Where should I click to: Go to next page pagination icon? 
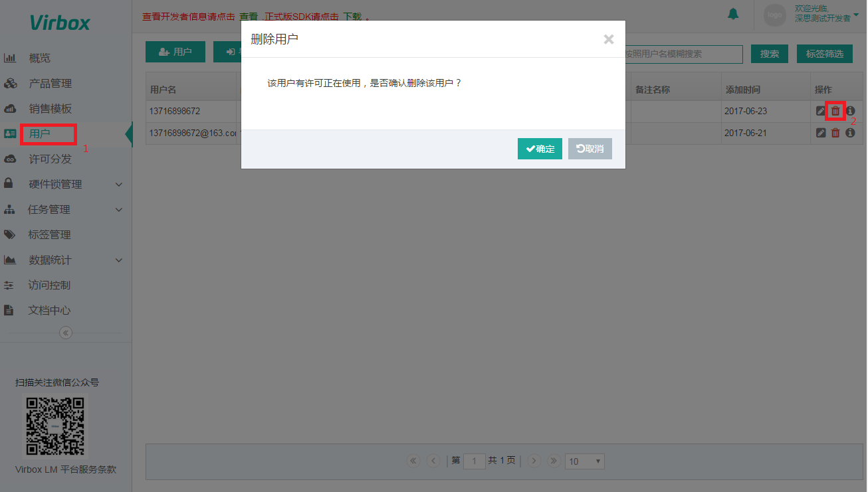[x=534, y=461]
